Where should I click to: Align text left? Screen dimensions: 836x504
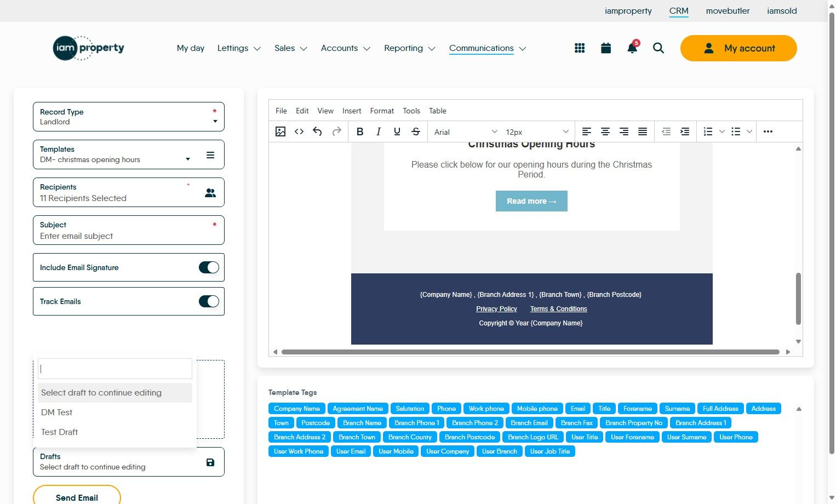(587, 131)
